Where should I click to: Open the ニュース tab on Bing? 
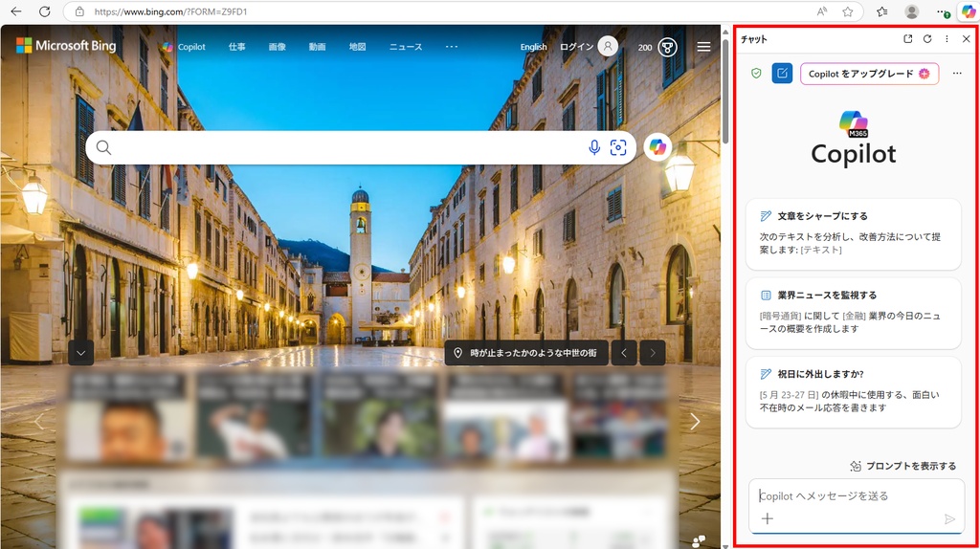(406, 47)
